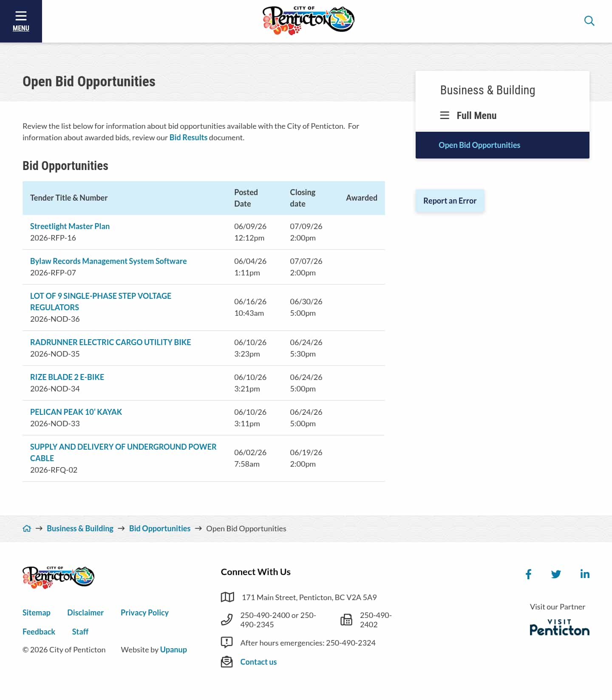Screen dimensions: 612x700
Task: Open the Feedback footer link
Action: coord(39,632)
